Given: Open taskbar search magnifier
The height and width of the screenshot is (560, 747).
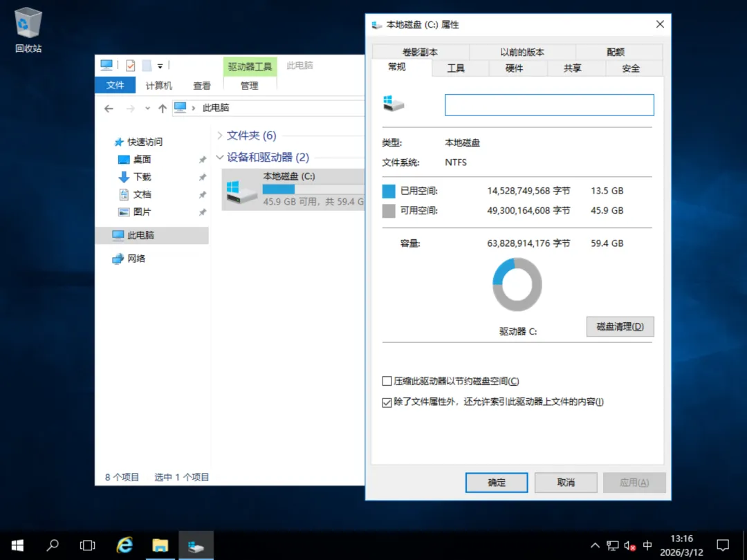Looking at the screenshot, I should [x=53, y=545].
